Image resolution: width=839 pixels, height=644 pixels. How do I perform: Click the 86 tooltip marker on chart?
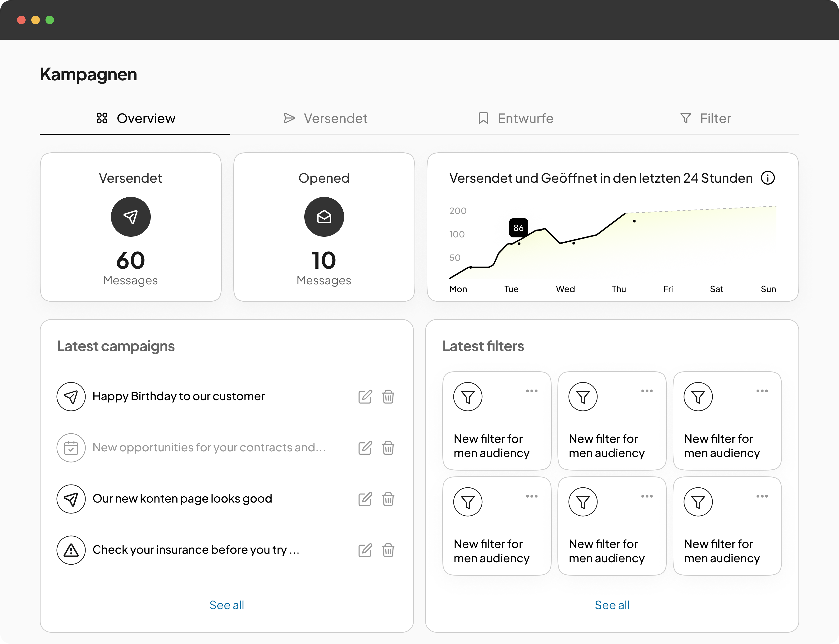coord(518,228)
